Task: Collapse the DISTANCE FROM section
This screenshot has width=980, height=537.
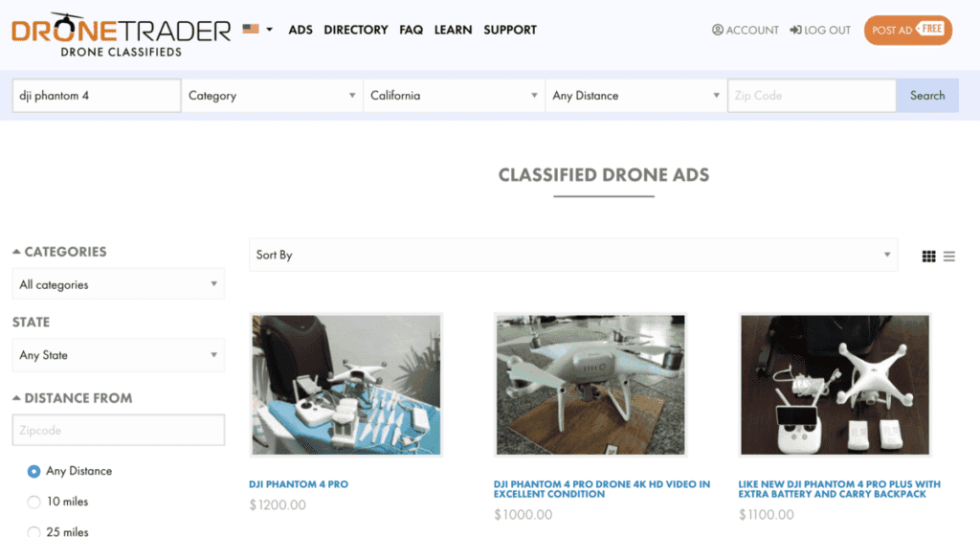Action: tap(73, 398)
